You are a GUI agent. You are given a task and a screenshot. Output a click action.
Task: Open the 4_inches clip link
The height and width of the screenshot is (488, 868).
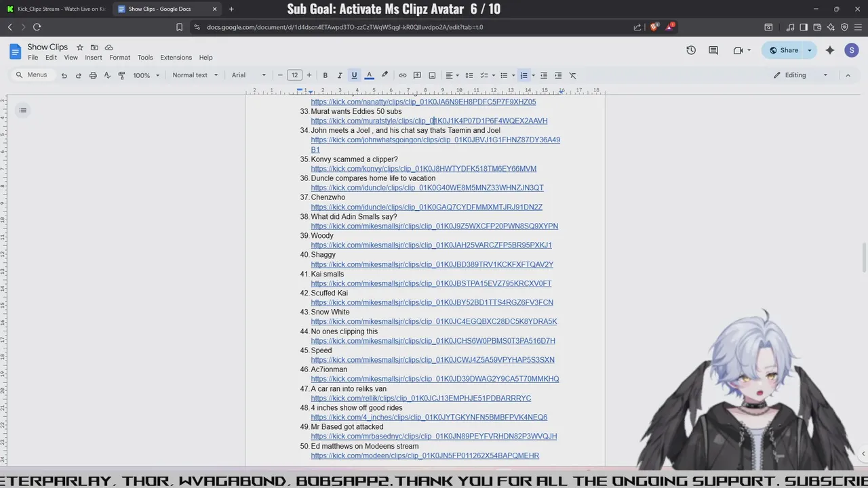[x=429, y=418]
